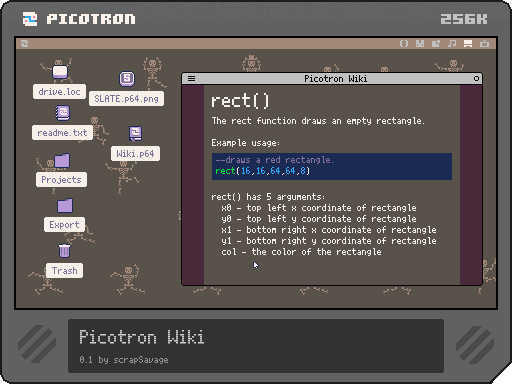Image resolution: width=512 pixels, height=384 pixels.
Task: Open the music note sound editor
Action: click(452, 44)
